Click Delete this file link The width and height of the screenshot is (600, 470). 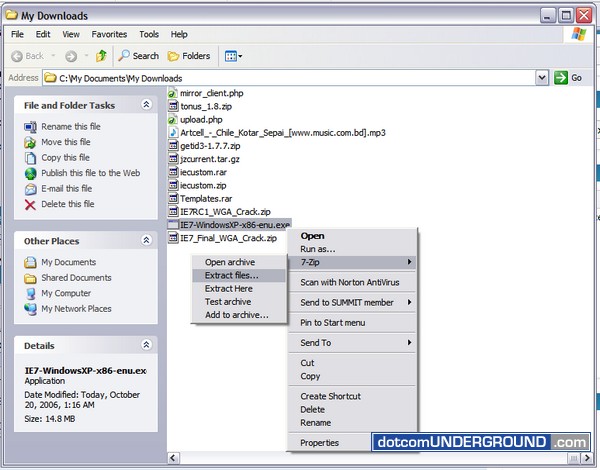tap(68, 204)
